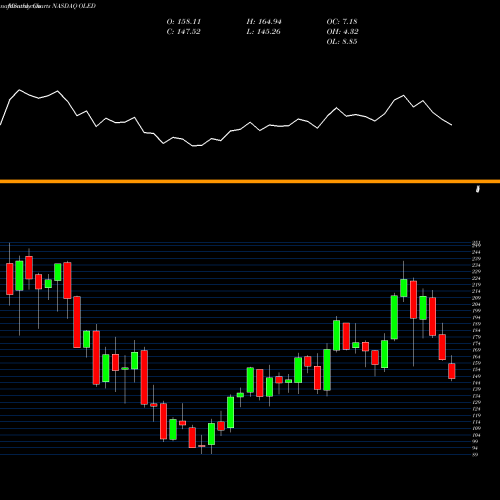
Task: Click the 89 price axis label
Action: [475, 454]
